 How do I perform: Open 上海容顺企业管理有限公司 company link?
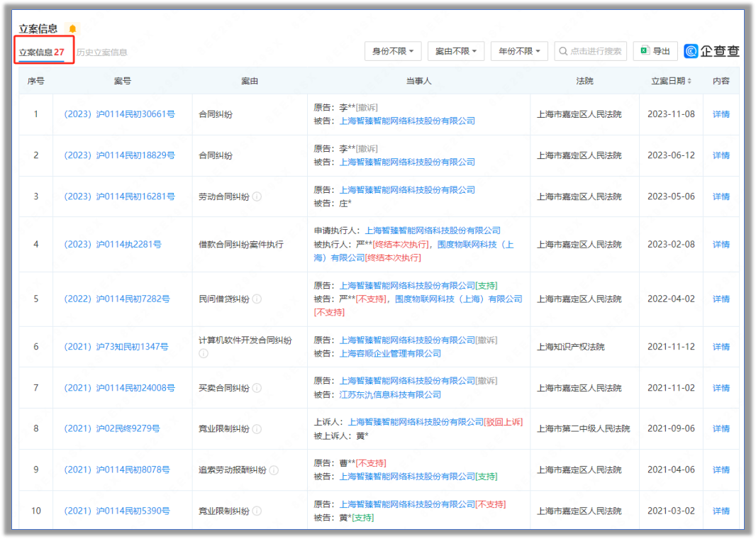(x=390, y=353)
